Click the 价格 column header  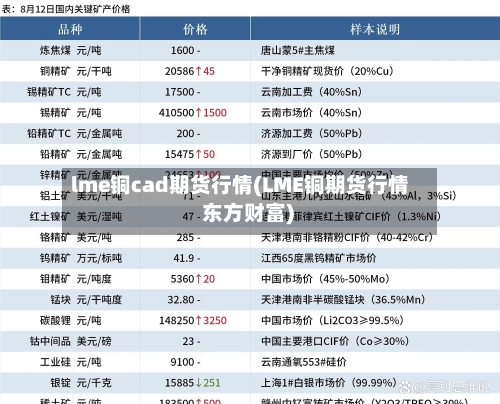(x=195, y=29)
